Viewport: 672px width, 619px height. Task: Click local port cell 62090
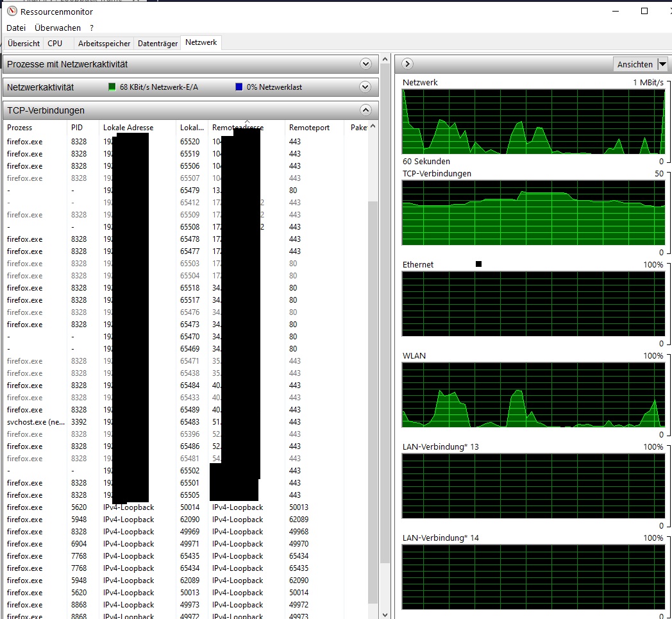click(190, 519)
